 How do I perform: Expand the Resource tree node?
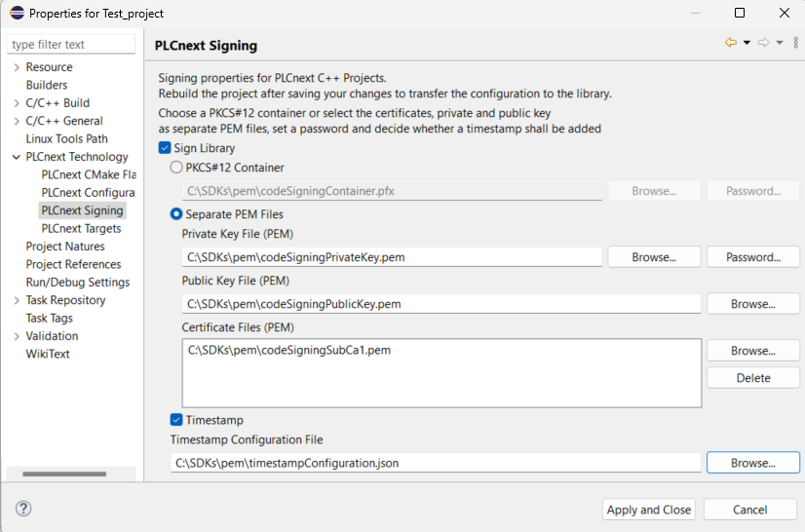pyautogui.click(x=17, y=67)
